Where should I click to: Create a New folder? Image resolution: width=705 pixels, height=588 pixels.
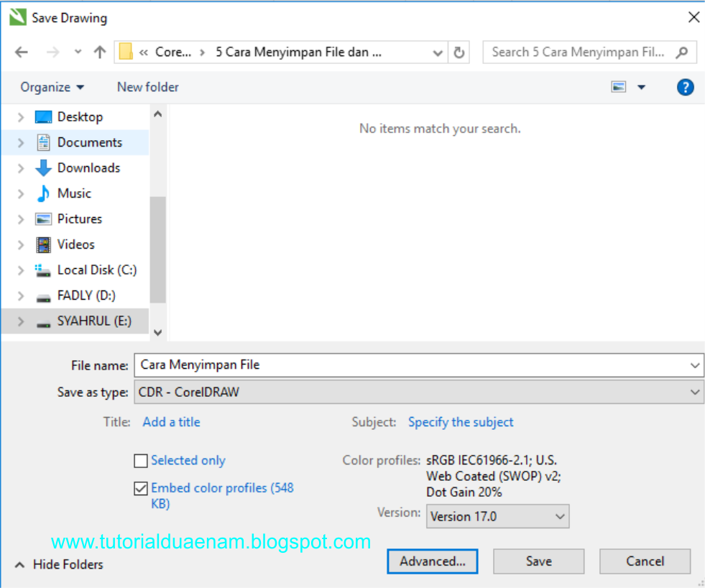tap(148, 87)
